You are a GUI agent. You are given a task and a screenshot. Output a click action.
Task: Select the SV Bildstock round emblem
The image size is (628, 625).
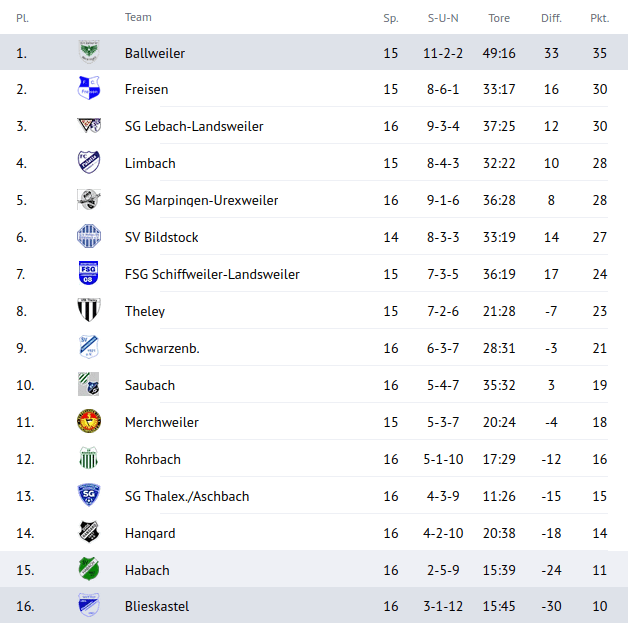click(89, 236)
